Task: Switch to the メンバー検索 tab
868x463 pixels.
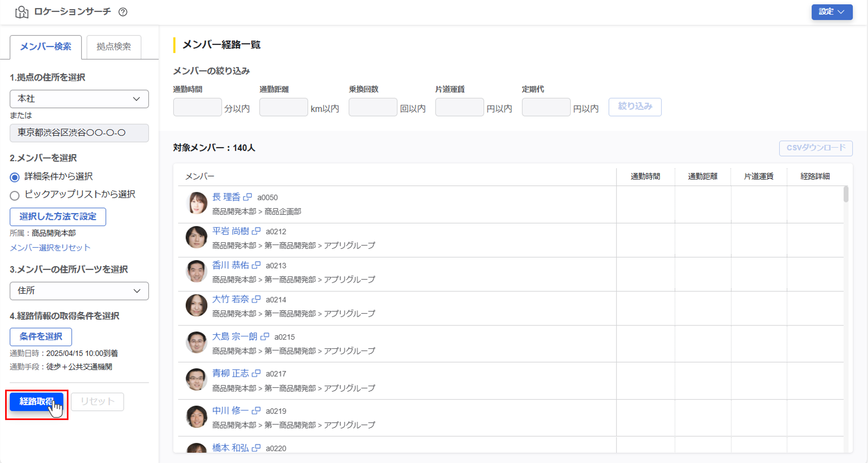Action: [x=46, y=47]
